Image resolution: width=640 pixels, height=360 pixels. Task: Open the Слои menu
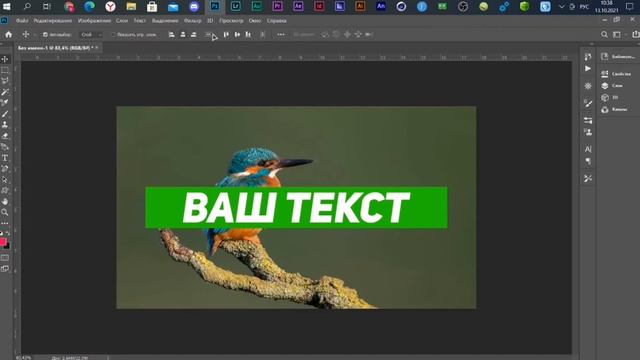(122, 20)
